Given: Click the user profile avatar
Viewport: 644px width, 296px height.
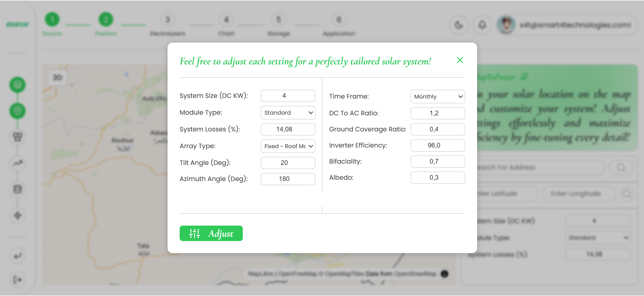Looking at the screenshot, I should [x=506, y=25].
